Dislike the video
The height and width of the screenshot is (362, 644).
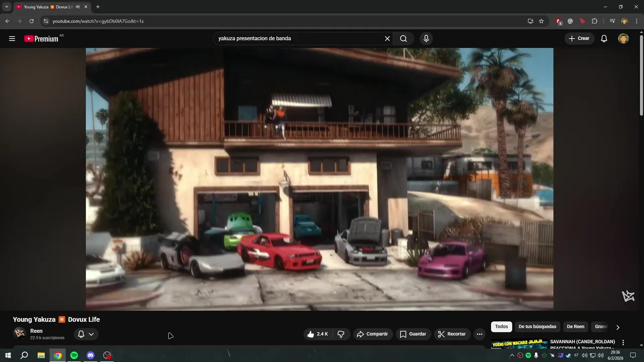click(x=341, y=334)
